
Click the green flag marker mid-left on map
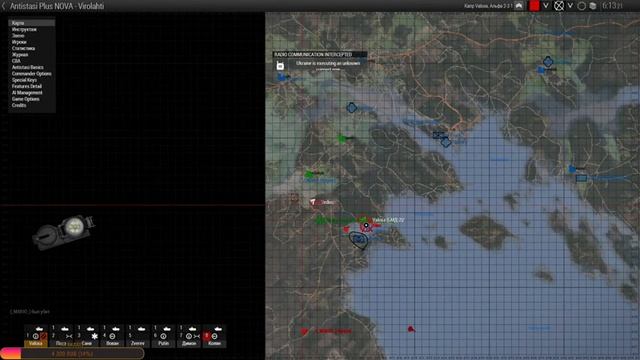pyautogui.click(x=309, y=174)
